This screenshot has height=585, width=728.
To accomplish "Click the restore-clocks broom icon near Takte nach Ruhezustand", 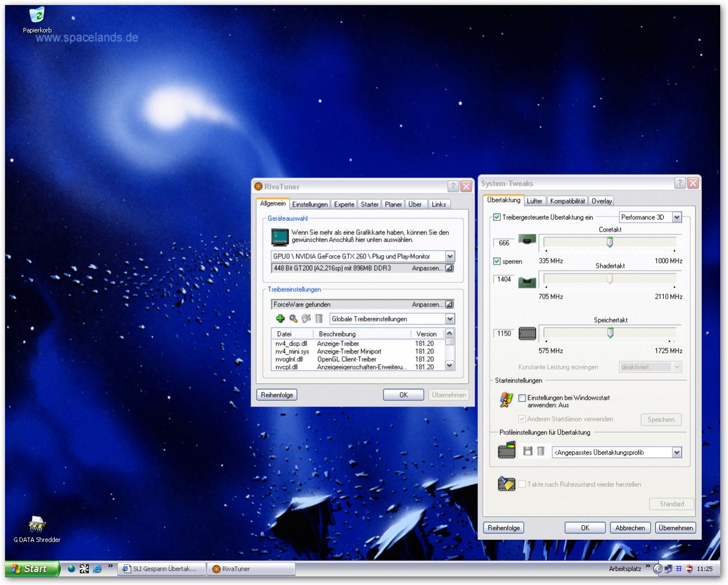I will tap(507, 484).
